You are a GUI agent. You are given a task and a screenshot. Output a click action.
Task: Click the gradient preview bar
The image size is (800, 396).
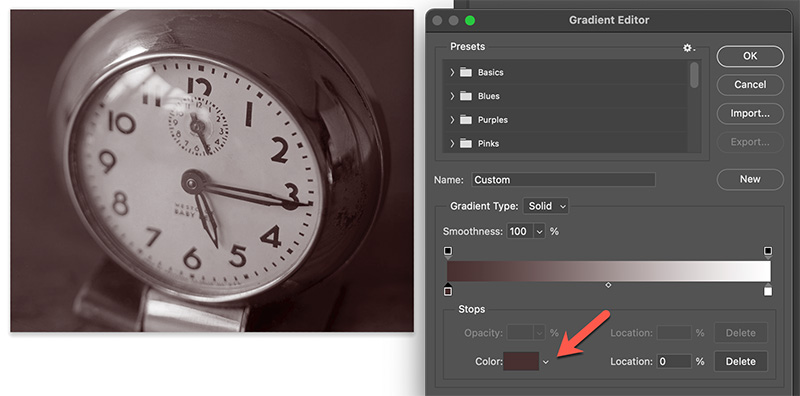(x=609, y=271)
